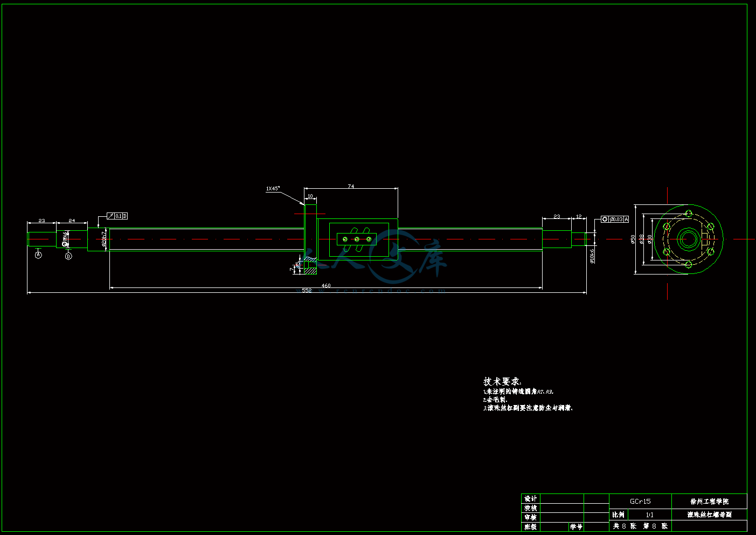Viewport: 756px width, 535px height.
Task: Click the 1:1 scale value cell
Action: [x=650, y=515]
